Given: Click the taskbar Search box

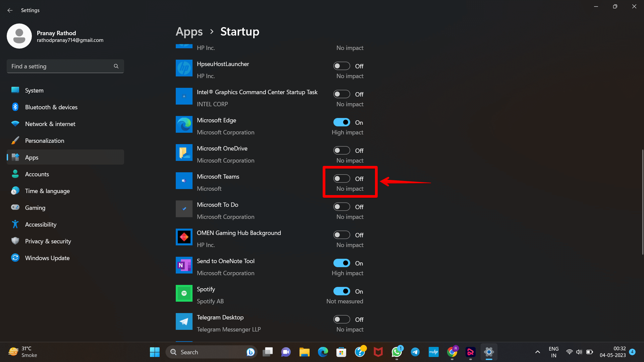Looking at the screenshot, I should tap(211, 352).
